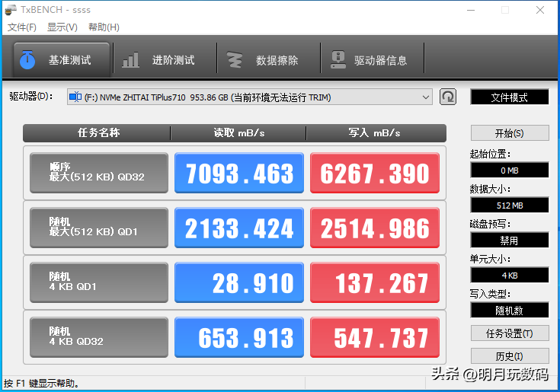Click the 随机 4 KB QD32 task button
560x392 pixels.
[99, 337]
